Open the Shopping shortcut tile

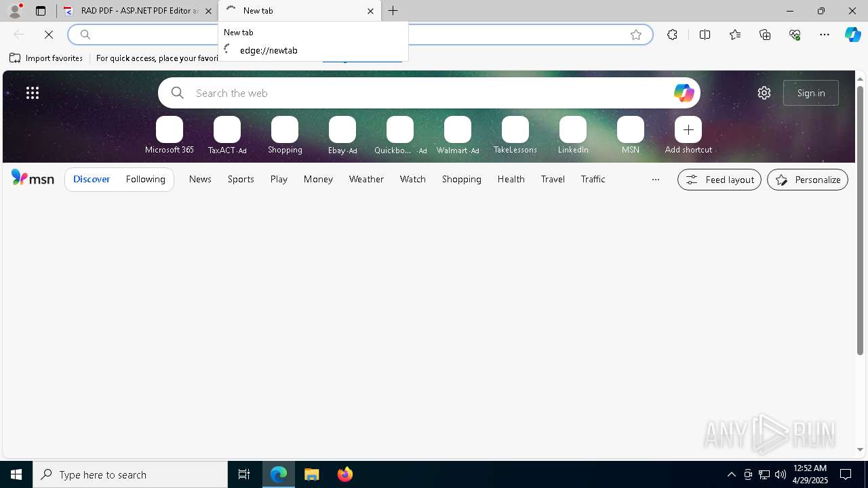285,136
